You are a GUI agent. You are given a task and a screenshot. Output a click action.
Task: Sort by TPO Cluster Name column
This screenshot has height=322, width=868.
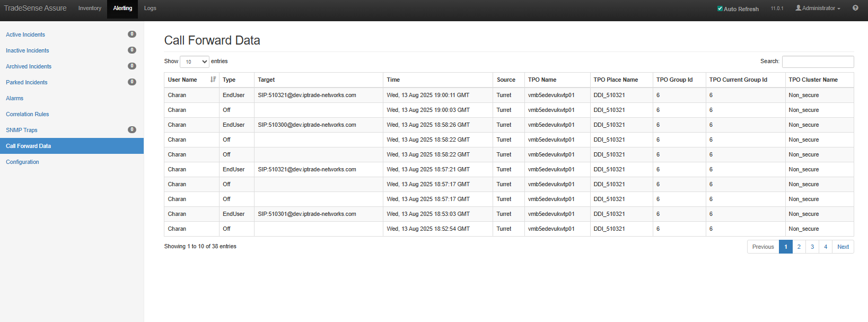pyautogui.click(x=819, y=80)
